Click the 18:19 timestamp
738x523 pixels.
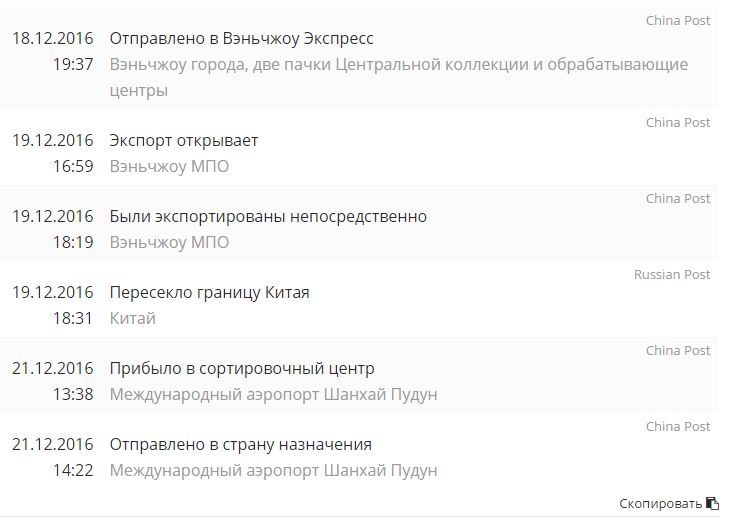point(73,242)
